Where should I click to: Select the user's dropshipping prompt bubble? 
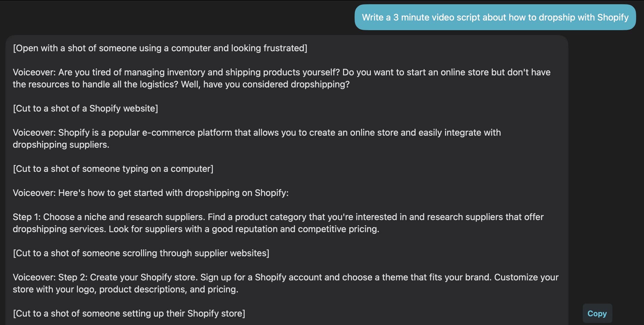pos(495,17)
